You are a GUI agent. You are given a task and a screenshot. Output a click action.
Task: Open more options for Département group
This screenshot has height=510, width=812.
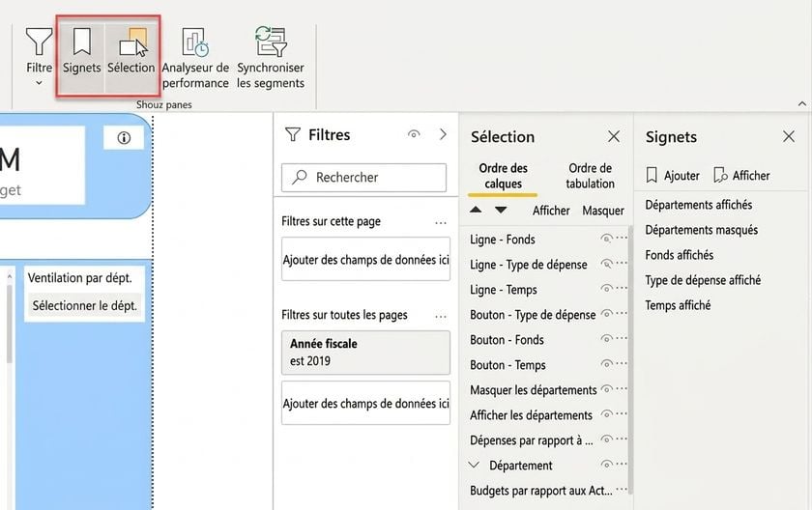622,465
